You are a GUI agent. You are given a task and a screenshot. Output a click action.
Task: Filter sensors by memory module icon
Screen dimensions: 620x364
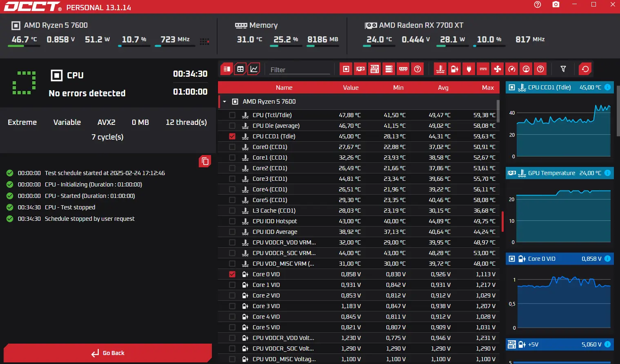point(403,69)
